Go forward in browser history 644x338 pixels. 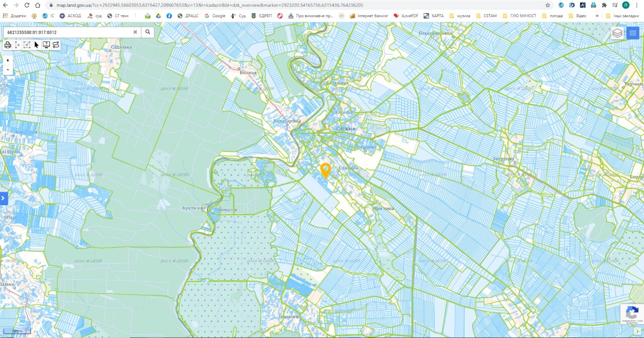click(x=16, y=5)
